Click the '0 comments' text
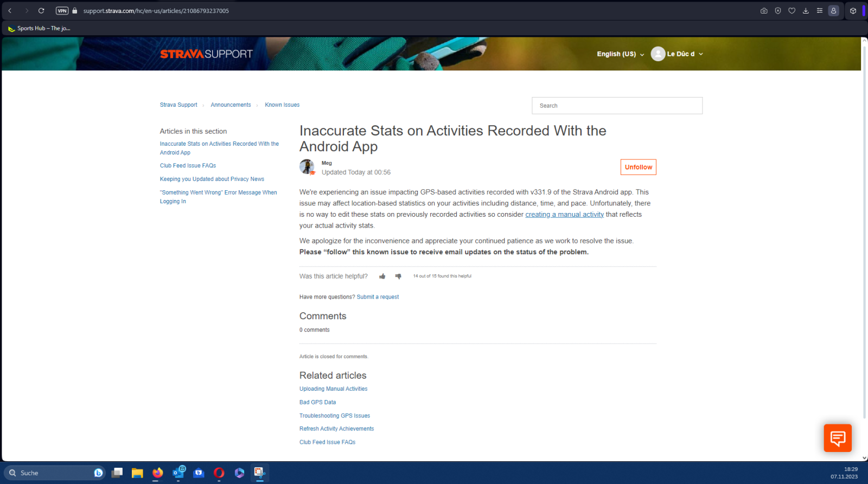Image resolution: width=868 pixels, height=484 pixels. point(315,330)
